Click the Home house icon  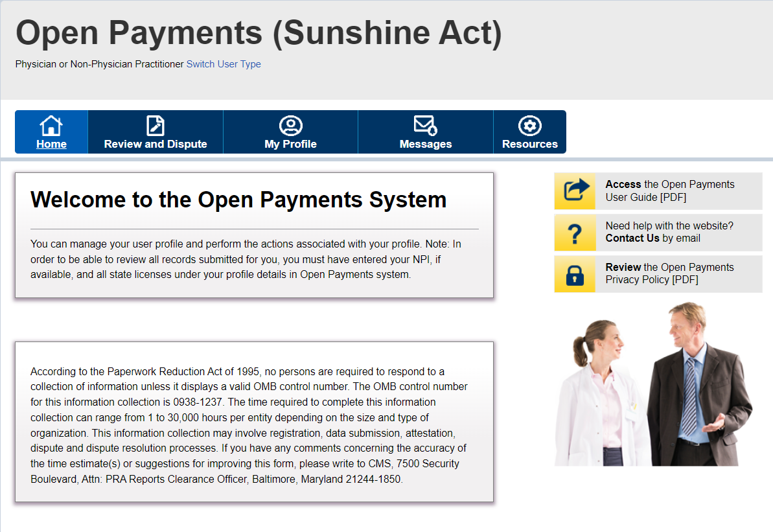tap(51, 125)
